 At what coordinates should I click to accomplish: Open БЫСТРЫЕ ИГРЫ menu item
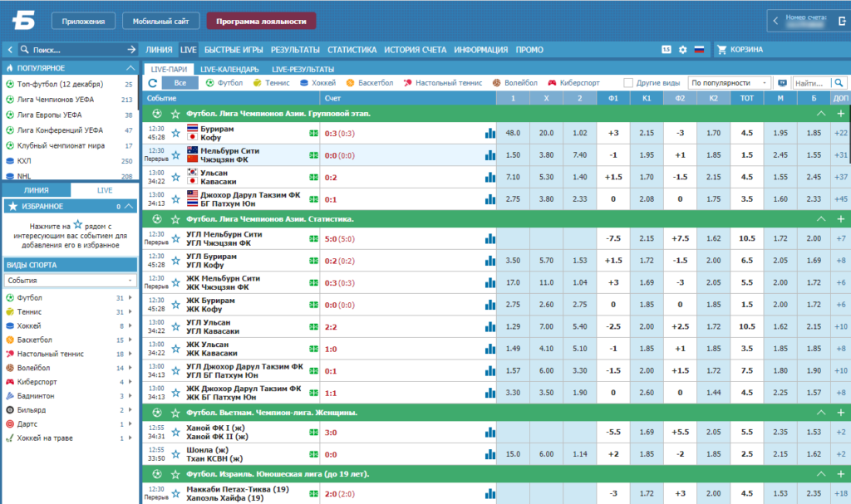234,49
